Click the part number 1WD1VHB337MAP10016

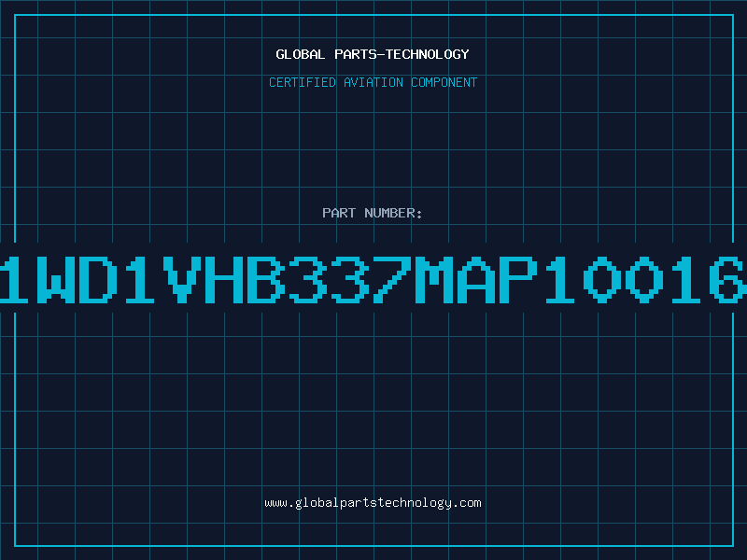[x=373, y=279]
